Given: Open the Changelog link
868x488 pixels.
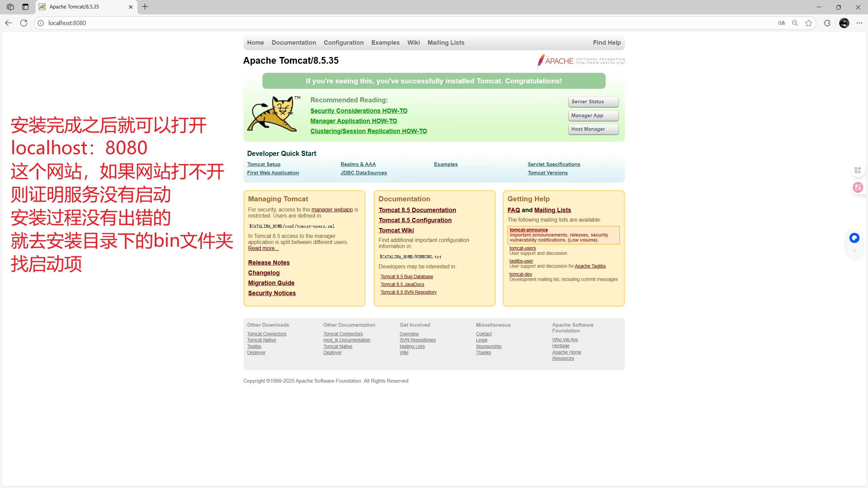Looking at the screenshot, I should pyautogui.click(x=264, y=273).
